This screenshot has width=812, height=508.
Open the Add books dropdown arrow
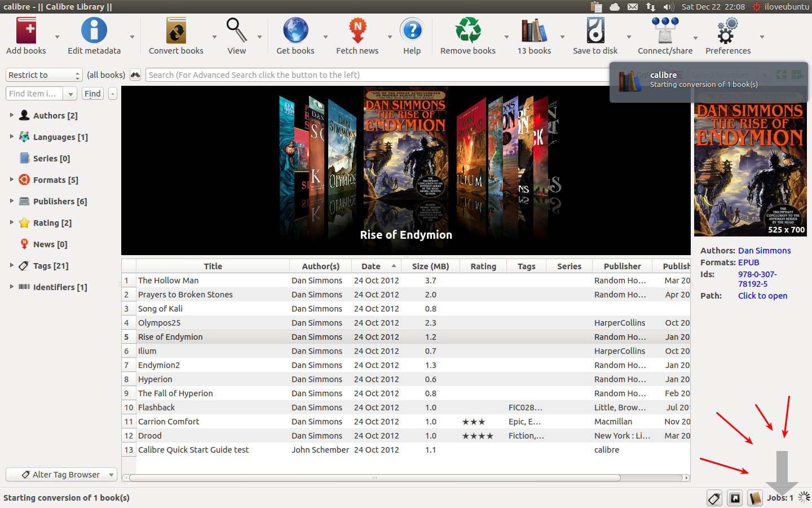[57, 37]
